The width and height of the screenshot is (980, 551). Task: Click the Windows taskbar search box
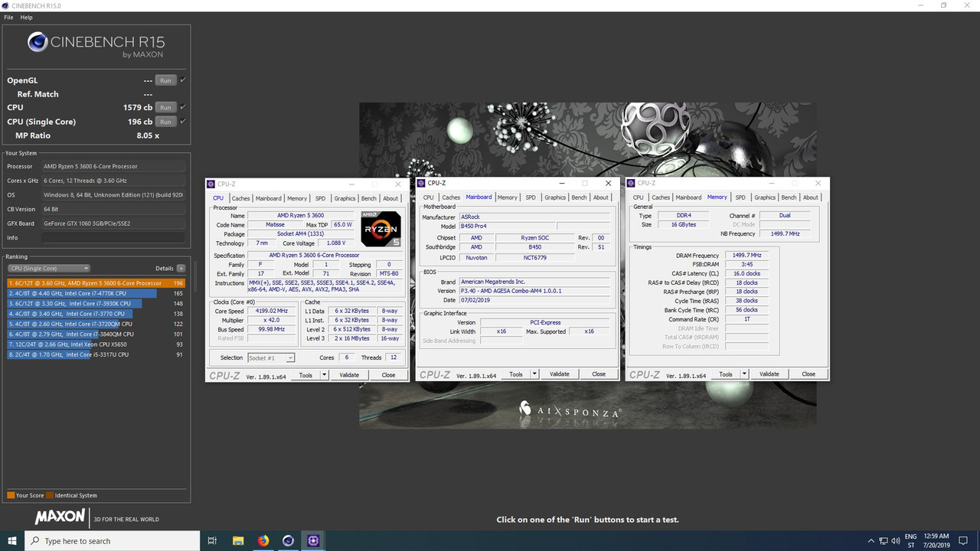point(111,540)
